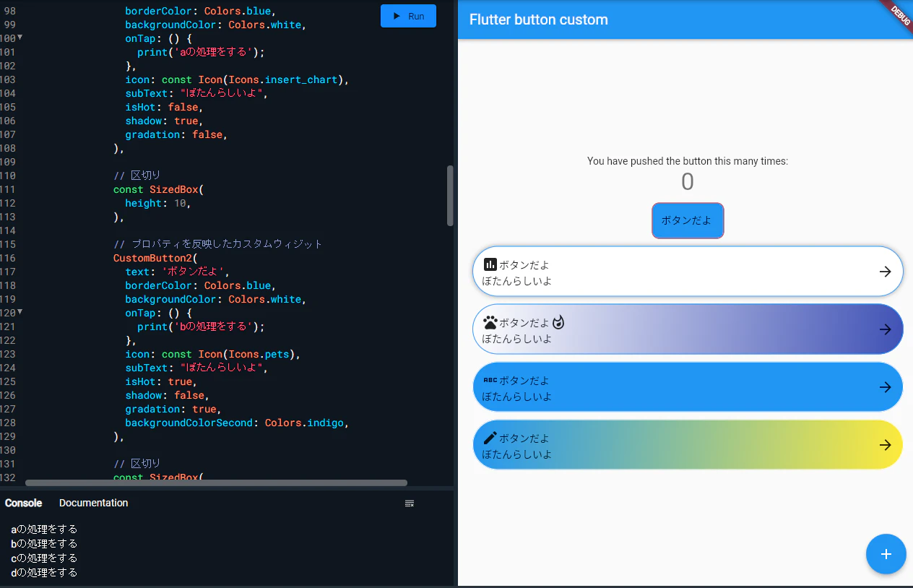The height and width of the screenshot is (588, 913).
Task: Click code line 'height: 10,'
Action: click(158, 203)
